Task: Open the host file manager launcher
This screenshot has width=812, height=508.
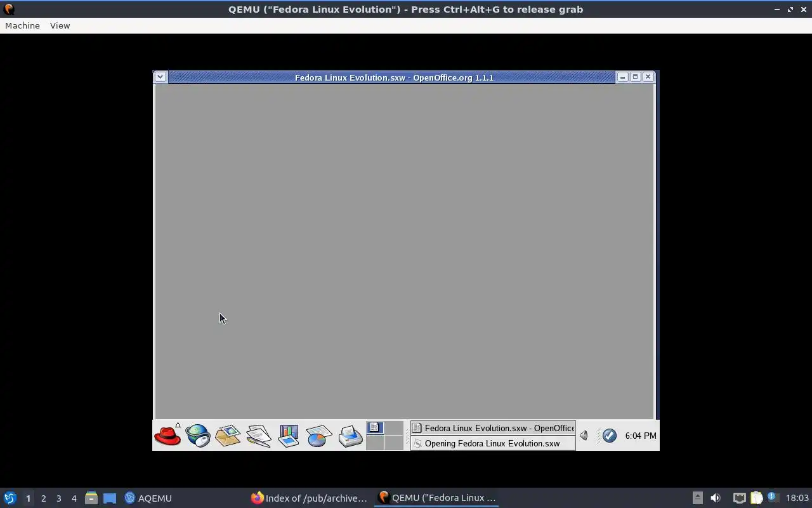Action: [91, 498]
